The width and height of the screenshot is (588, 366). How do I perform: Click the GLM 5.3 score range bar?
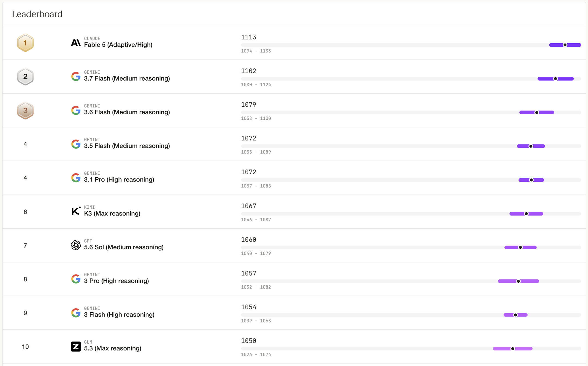click(513, 349)
